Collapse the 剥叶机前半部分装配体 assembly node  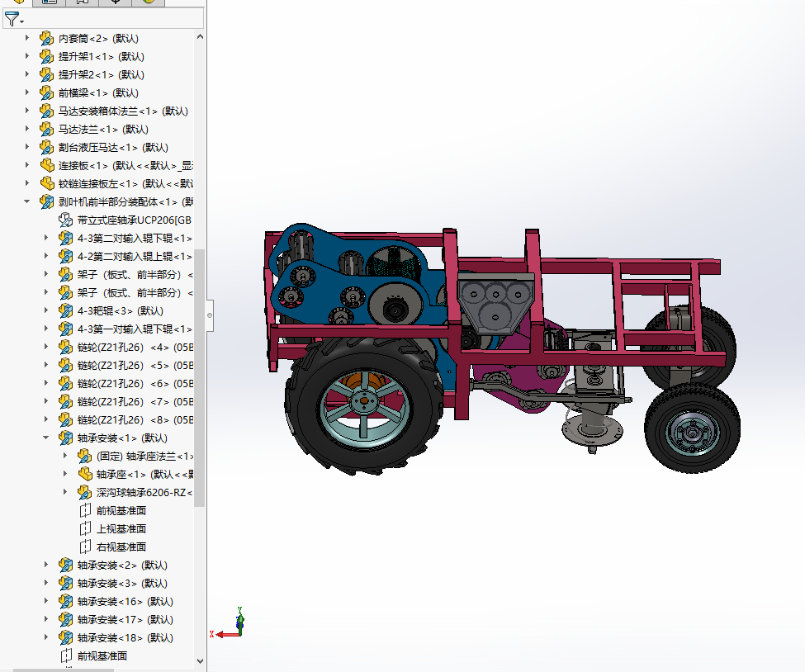(x=25, y=201)
